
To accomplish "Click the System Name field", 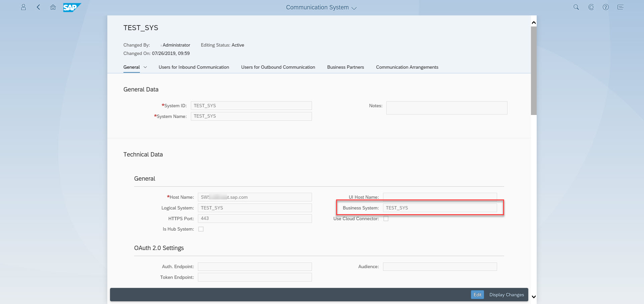I will pos(251,116).
